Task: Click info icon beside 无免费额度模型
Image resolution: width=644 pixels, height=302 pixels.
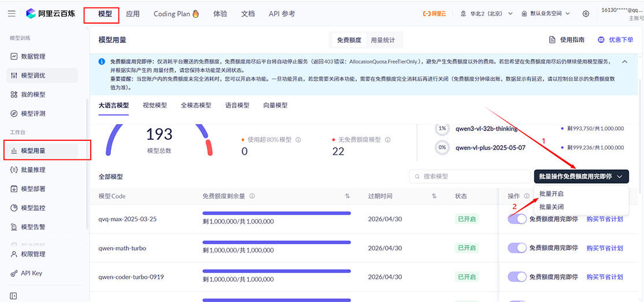Action: [x=387, y=140]
